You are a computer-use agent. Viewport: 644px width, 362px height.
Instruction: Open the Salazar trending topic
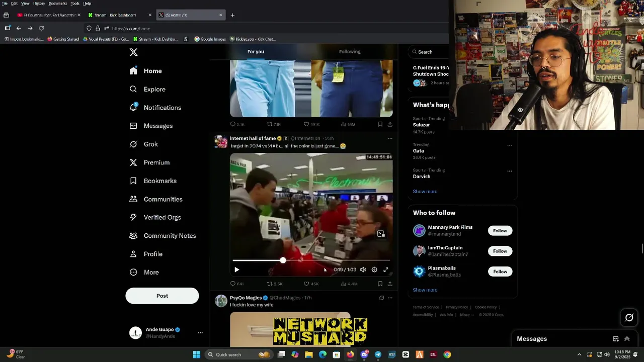pyautogui.click(x=422, y=125)
